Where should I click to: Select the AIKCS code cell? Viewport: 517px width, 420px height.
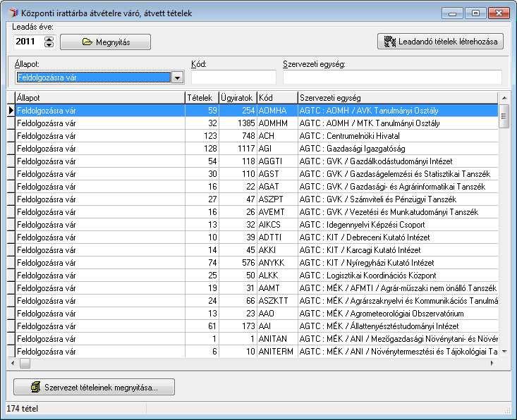tap(277, 225)
